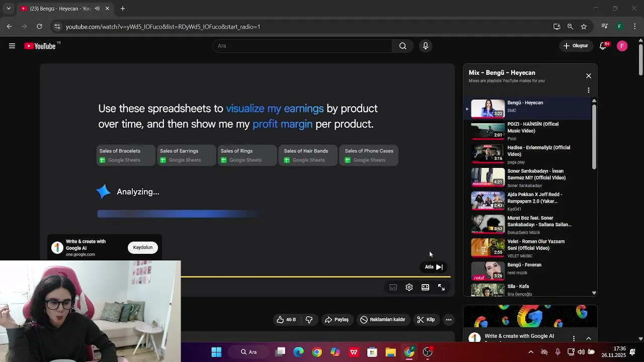The width and height of the screenshot is (644, 362).
Task: Play Murat Boz Sallana Sallana video
Action: (527, 225)
